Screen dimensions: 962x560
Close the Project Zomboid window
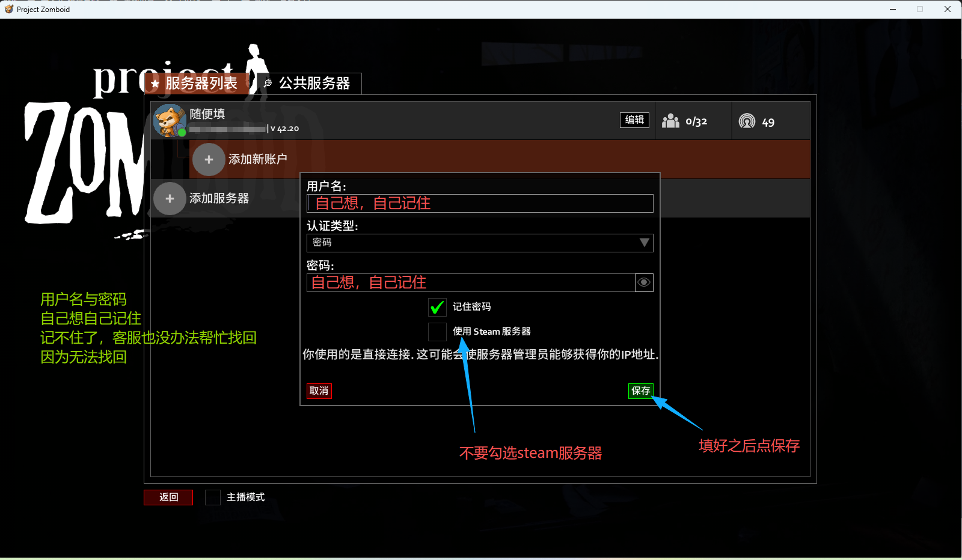click(948, 9)
